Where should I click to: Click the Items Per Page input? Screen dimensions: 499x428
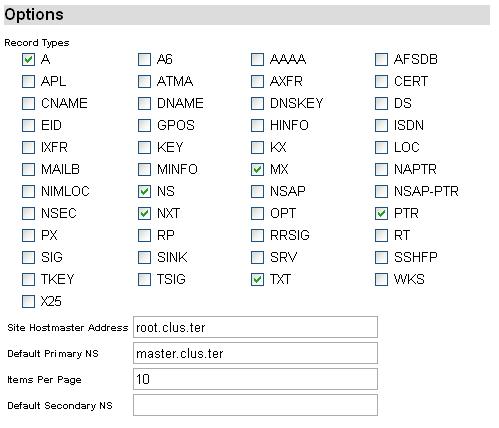click(x=255, y=379)
